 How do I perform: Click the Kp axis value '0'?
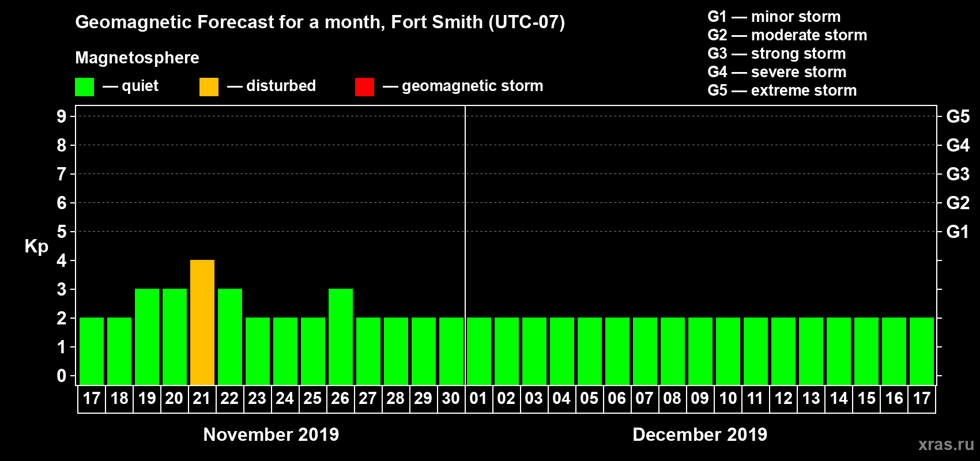tap(62, 376)
